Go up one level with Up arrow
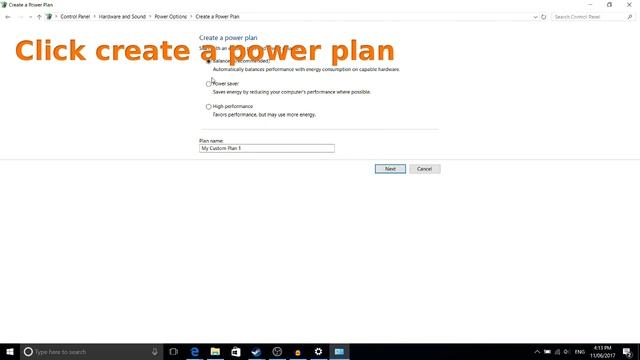The width and height of the screenshot is (640, 360). [39, 17]
